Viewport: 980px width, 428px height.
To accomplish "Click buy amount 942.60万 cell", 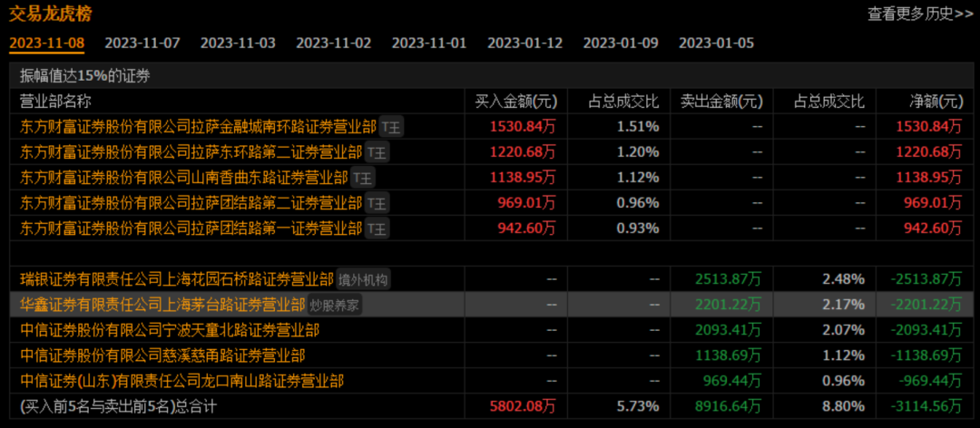I will (x=527, y=229).
